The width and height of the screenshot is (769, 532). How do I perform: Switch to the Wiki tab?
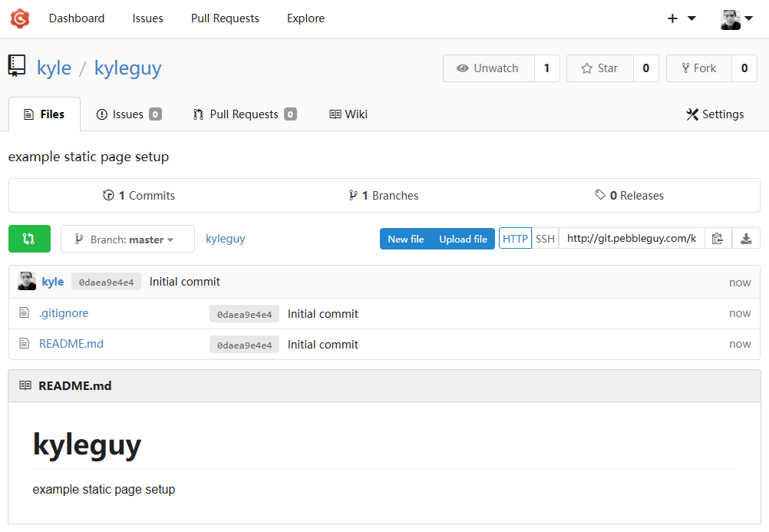(x=348, y=114)
